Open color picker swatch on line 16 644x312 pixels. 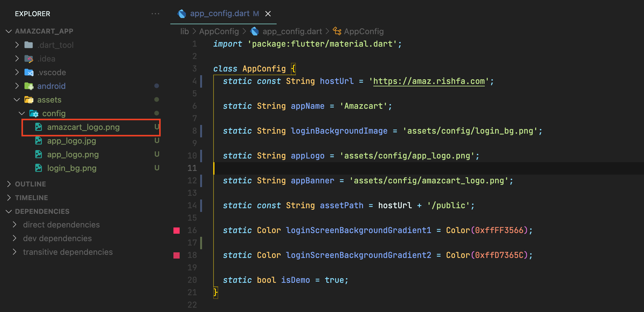pos(177,230)
